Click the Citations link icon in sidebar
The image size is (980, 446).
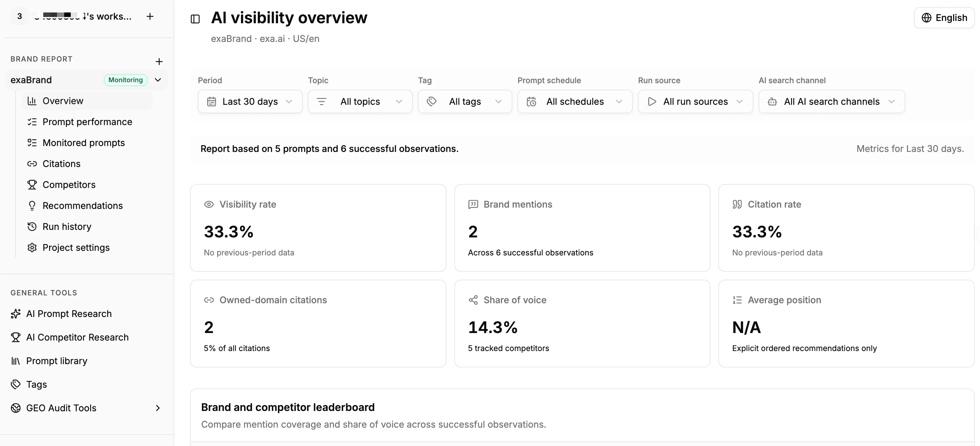click(x=32, y=163)
